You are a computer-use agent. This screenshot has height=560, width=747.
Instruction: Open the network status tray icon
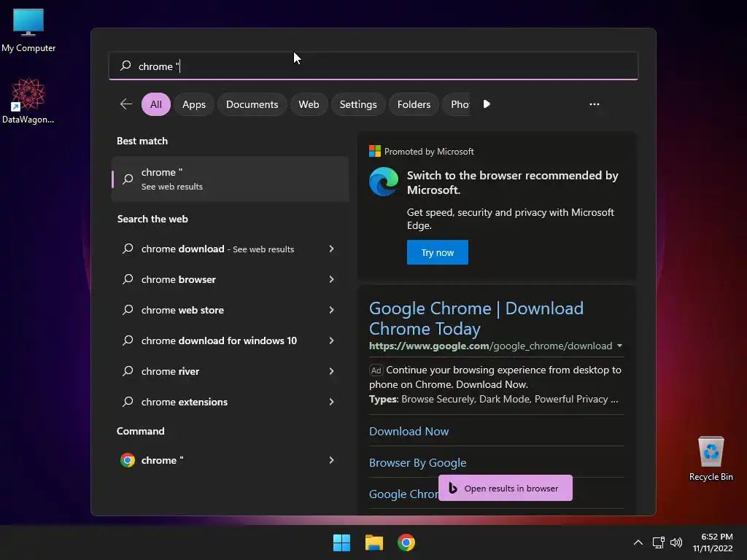tap(659, 542)
